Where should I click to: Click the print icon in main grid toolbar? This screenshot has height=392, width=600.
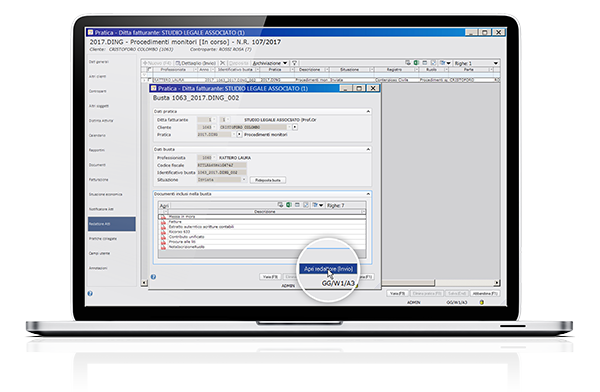click(408, 62)
